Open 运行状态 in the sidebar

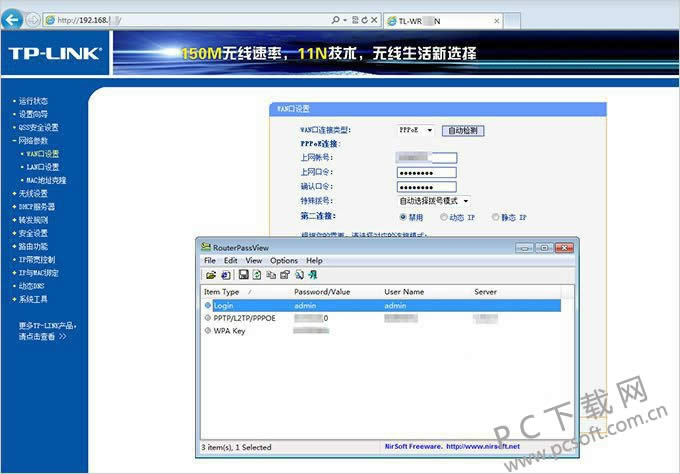click(33, 101)
